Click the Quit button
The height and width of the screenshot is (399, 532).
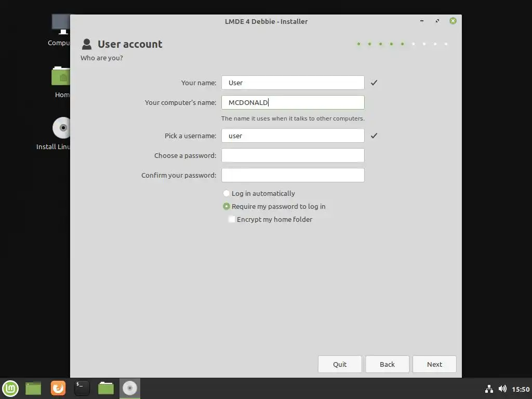pos(340,364)
